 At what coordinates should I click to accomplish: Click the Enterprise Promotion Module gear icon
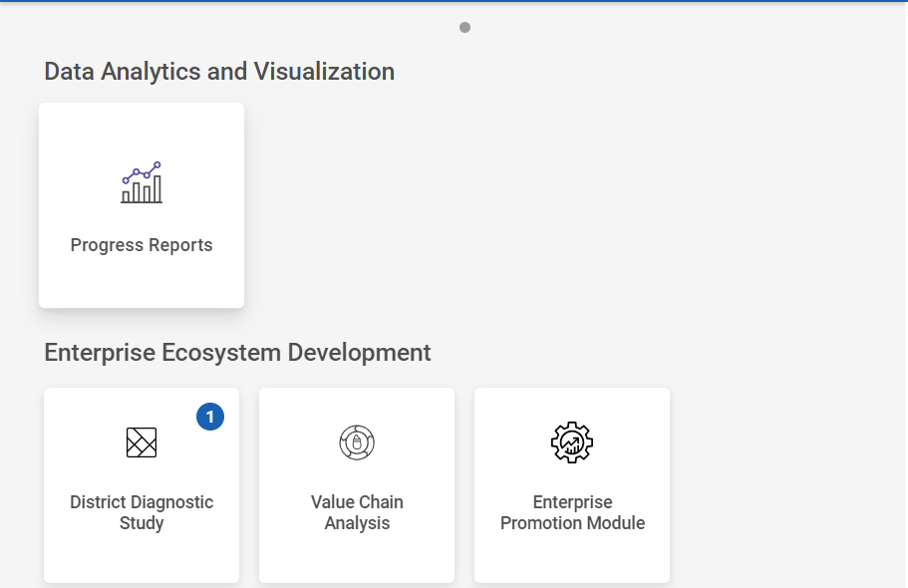tap(572, 441)
